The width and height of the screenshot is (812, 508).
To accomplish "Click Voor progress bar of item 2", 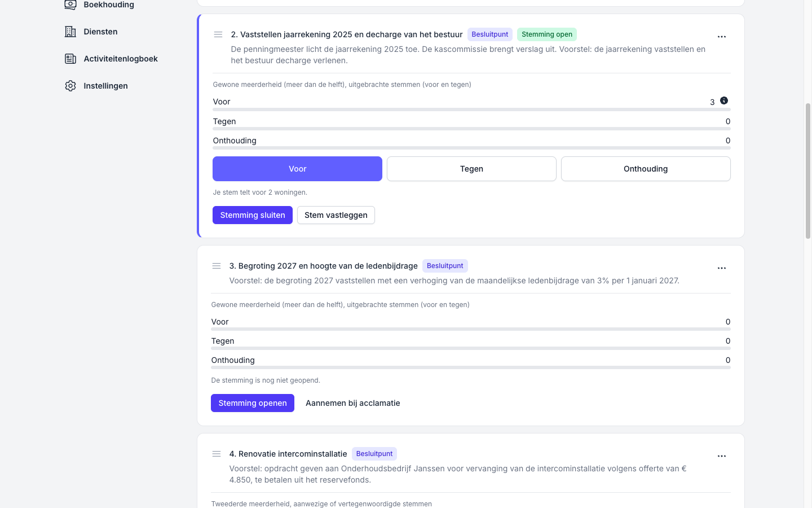I will pyautogui.click(x=471, y=110).
